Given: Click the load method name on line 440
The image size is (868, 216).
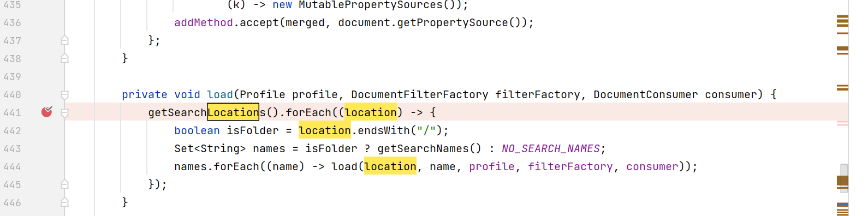Looking at the screenshot, I should [220, 94].
